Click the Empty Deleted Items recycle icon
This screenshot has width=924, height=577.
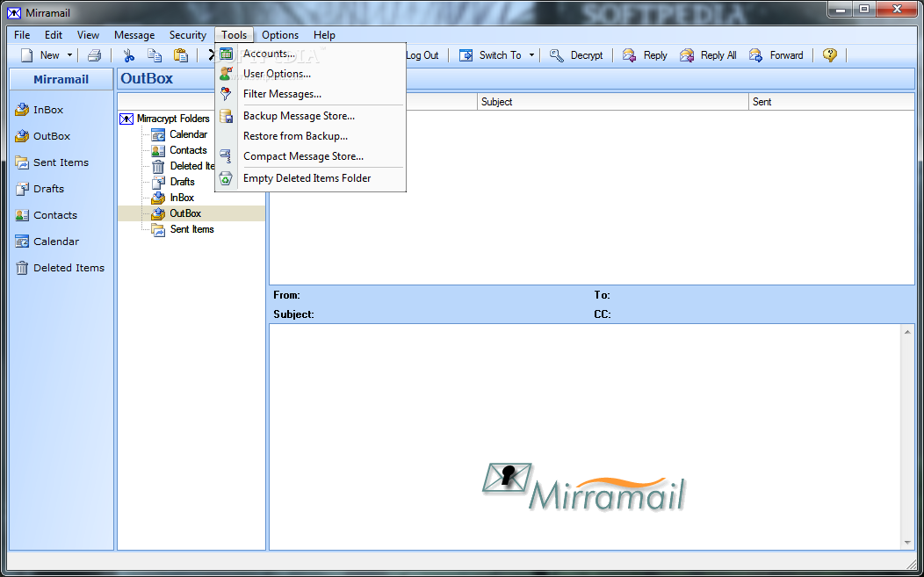[227, 178]
